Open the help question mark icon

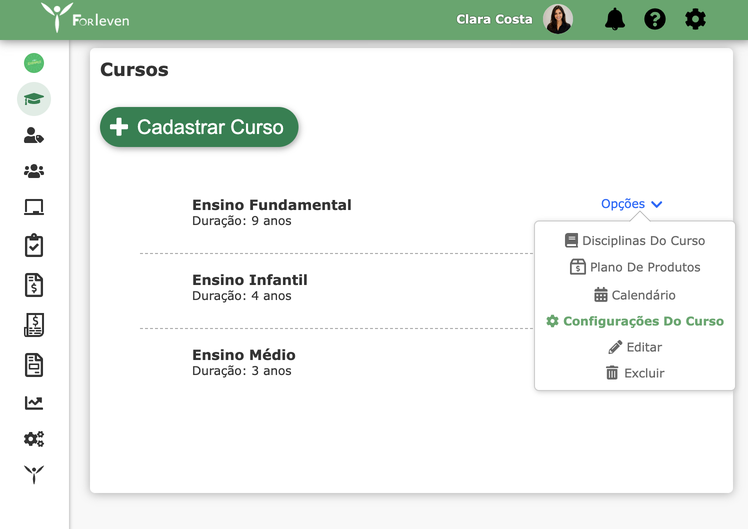(654, 20)
